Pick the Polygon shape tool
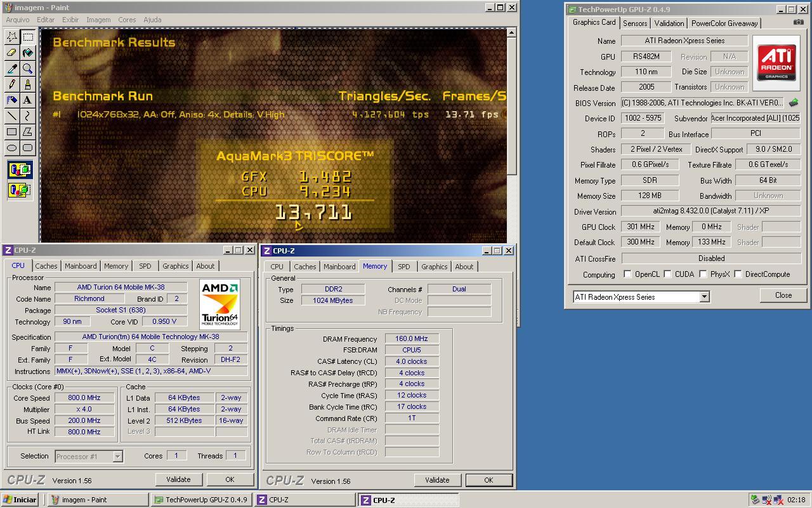The image size is (812, 508). (x=28, y=132)
